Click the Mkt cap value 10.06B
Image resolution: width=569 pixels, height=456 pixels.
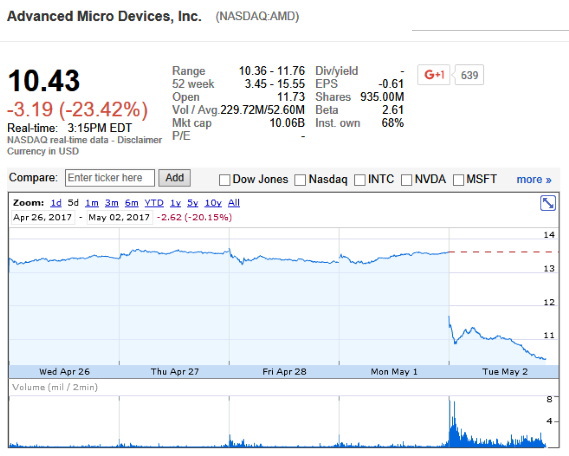tap(287, 123)
